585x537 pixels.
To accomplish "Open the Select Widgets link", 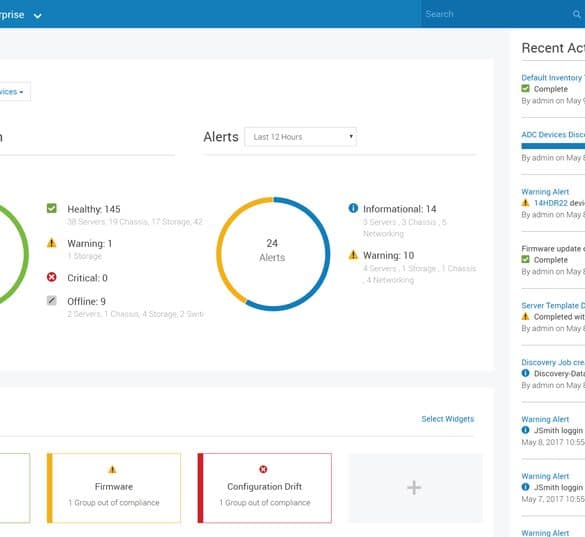I will click(447, 419).
